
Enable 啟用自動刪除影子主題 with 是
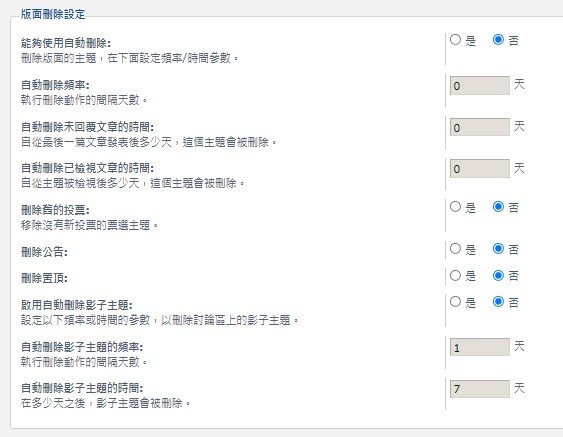(x=455, y=302)
